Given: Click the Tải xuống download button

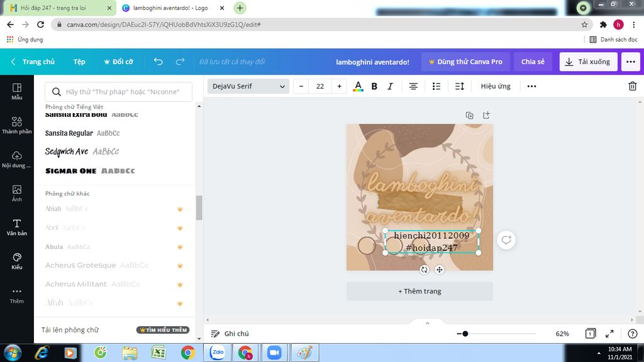Looking at the screenshot, I should point(588,62).
